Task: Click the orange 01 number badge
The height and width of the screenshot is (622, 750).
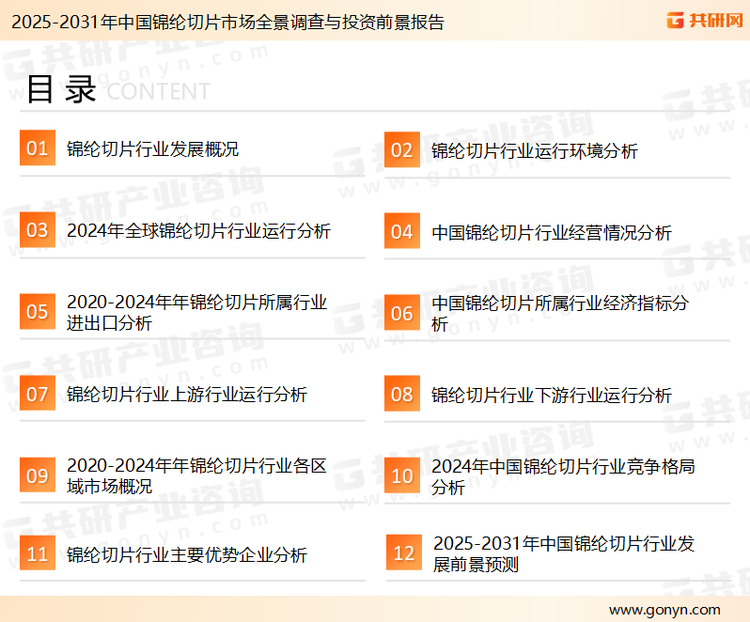Action: (x=37, y=149)
